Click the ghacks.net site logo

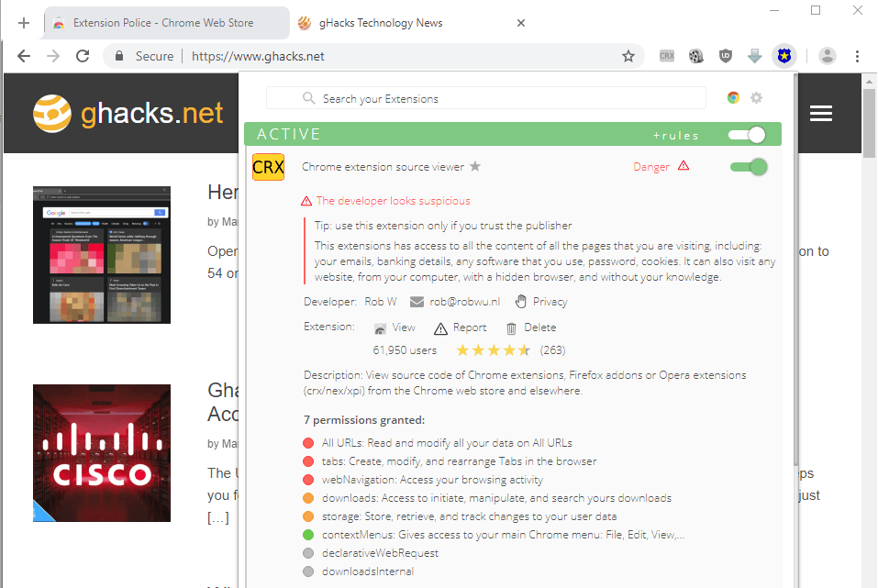tap(128, 114)
